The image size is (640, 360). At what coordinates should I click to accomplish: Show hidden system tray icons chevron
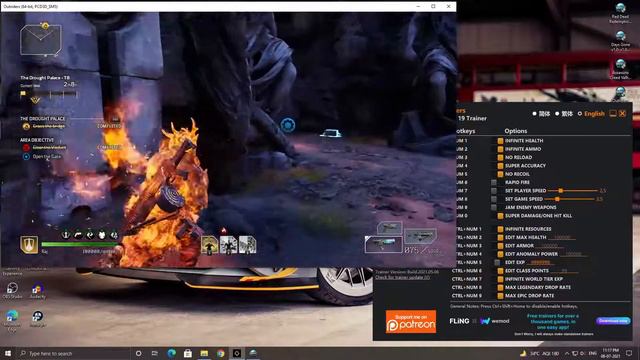567,353
